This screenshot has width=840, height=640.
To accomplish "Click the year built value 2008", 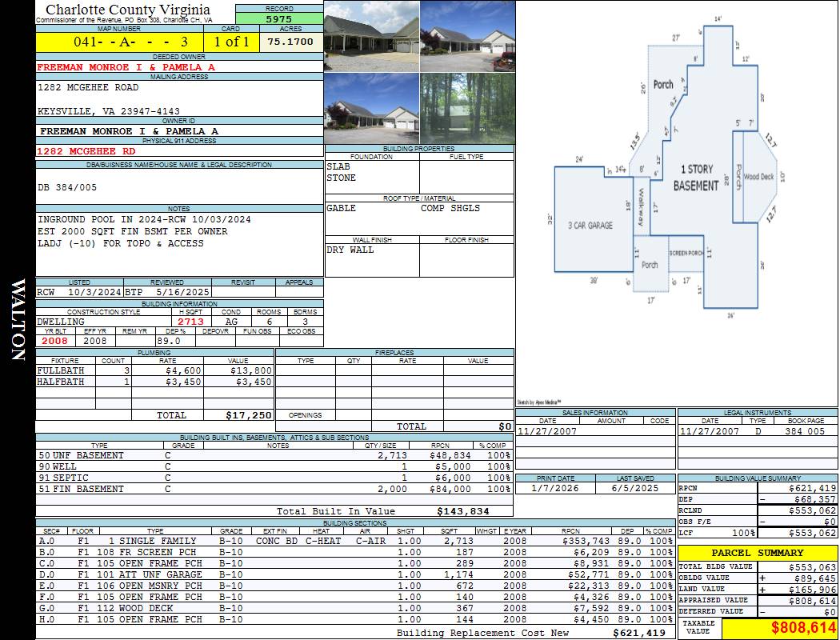I will pos(55,341).
